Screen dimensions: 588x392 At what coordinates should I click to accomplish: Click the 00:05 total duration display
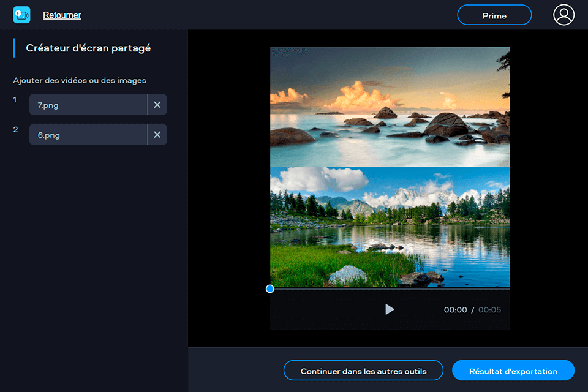coord(489,310)
